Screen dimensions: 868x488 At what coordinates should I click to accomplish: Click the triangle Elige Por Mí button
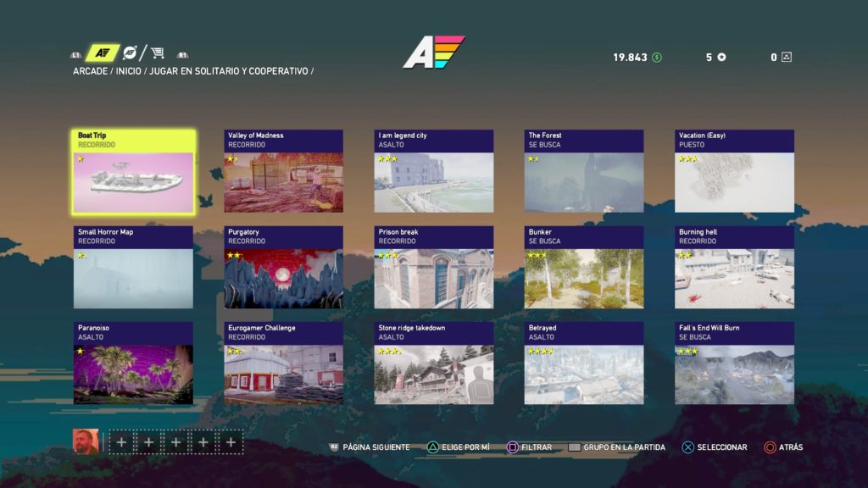(459, 447)
